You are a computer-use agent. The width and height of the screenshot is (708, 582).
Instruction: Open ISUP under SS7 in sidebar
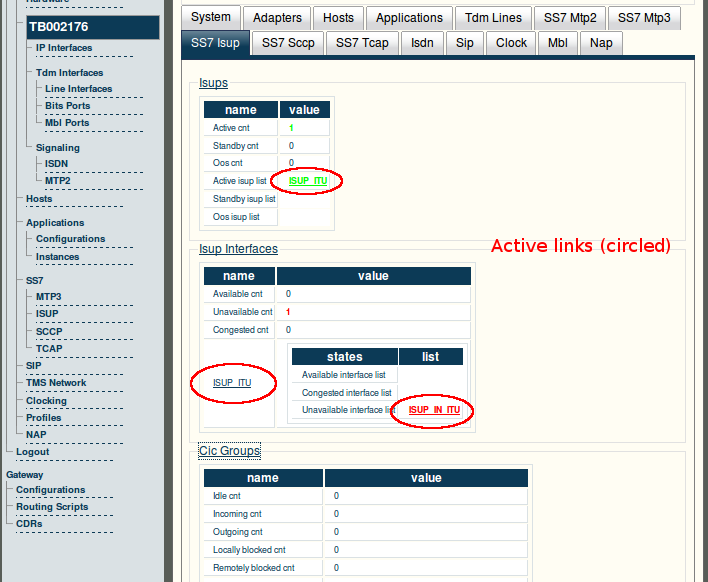point(47,314)
